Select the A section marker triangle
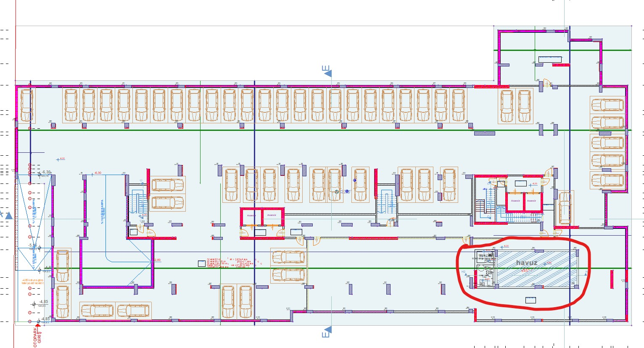The image size is (644, 348). pos(8,216)
